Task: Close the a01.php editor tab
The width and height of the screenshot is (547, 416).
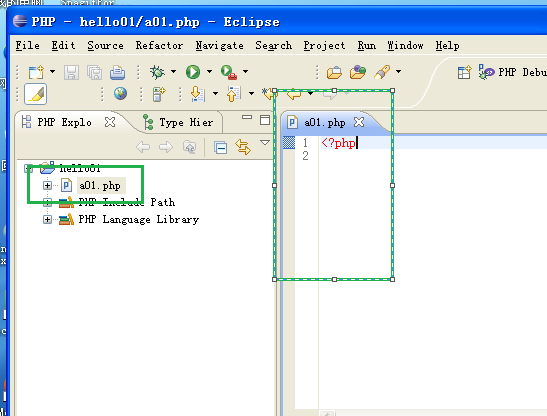Action: coord(359,122)
